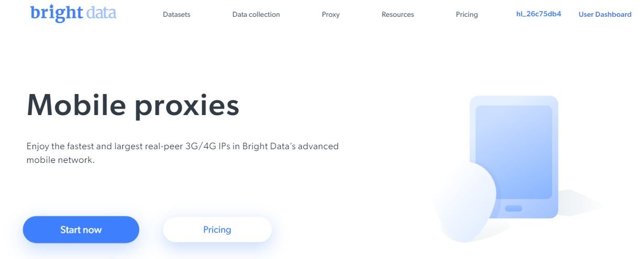This screenshot has width=644, height=259.
Task: Click the word "Mobile" in the main heading
Action: click(x=76, y=105)
